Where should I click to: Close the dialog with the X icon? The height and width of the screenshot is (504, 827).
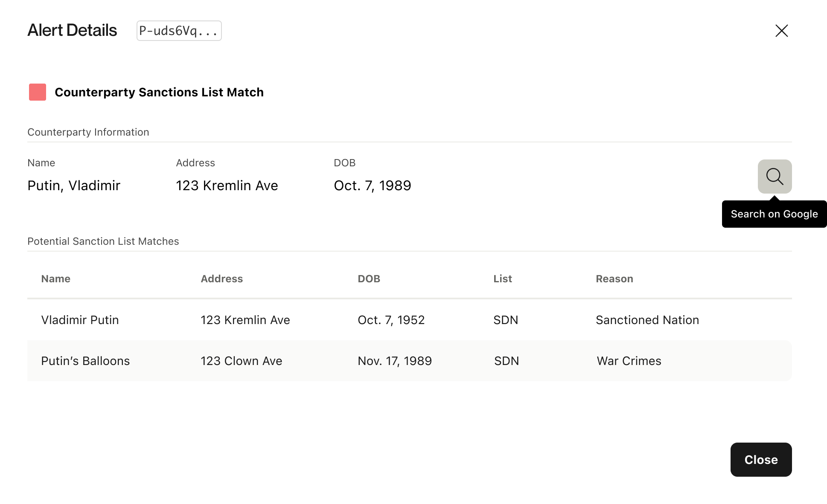pyautogui.click(x=781, y=31)
